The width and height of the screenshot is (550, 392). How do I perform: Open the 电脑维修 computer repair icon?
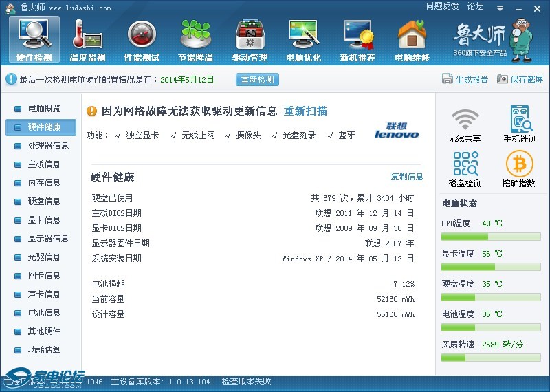pyautogui.click(x=412, y=39)
